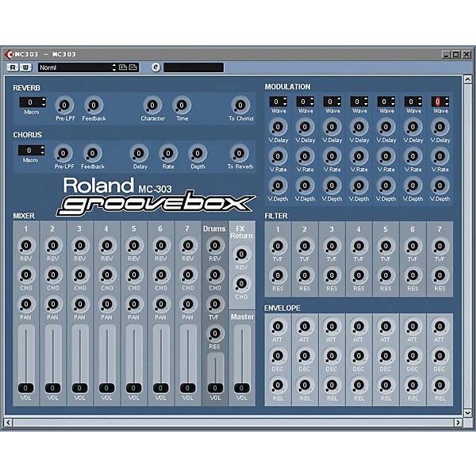This screenshot has width=476, height=476.
Task: Click Filter column 4 RES knob
Action: click(x=359, y=275)
